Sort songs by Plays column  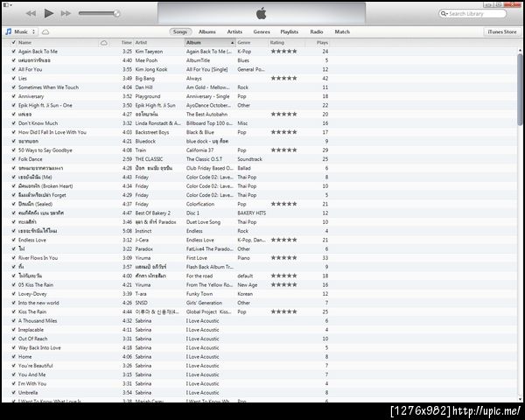[322, 43]
